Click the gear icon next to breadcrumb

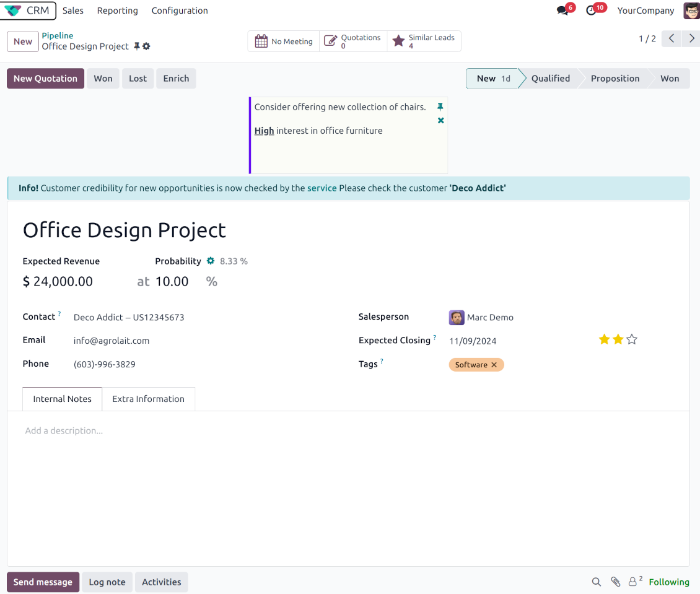(146, 46)
